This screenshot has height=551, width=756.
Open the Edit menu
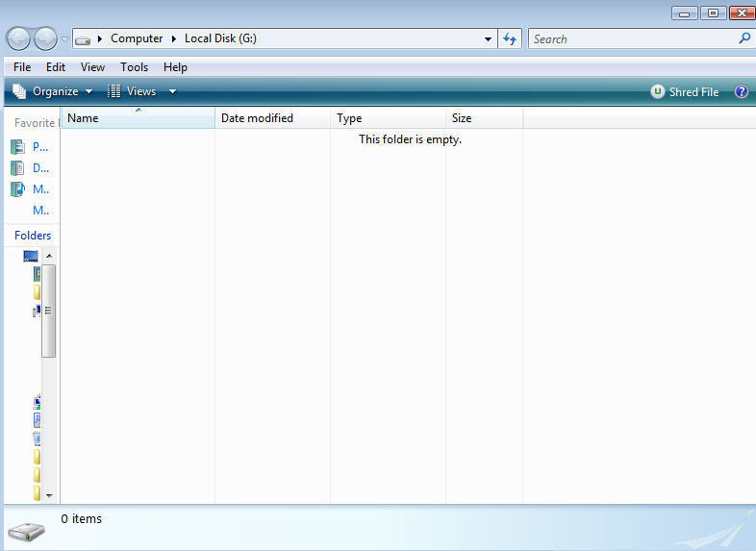(56, 67)
